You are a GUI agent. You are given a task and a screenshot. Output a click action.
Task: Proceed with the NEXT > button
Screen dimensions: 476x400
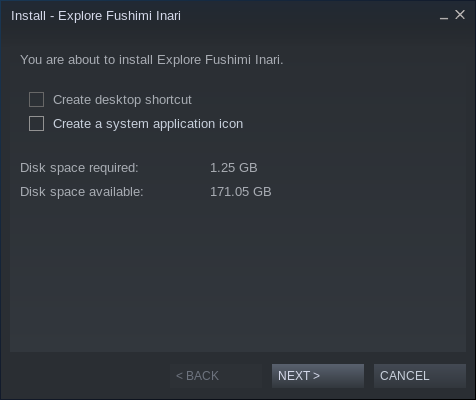pyautogui.click(x=318, y=376)
